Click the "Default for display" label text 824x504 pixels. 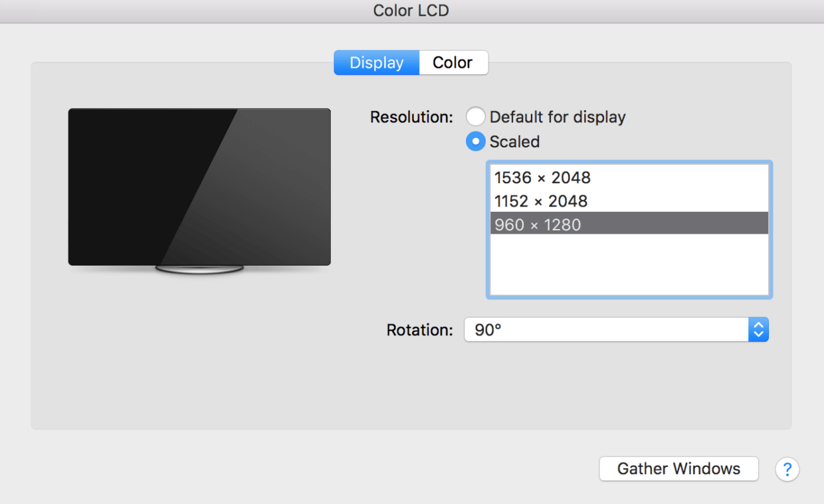558,118
